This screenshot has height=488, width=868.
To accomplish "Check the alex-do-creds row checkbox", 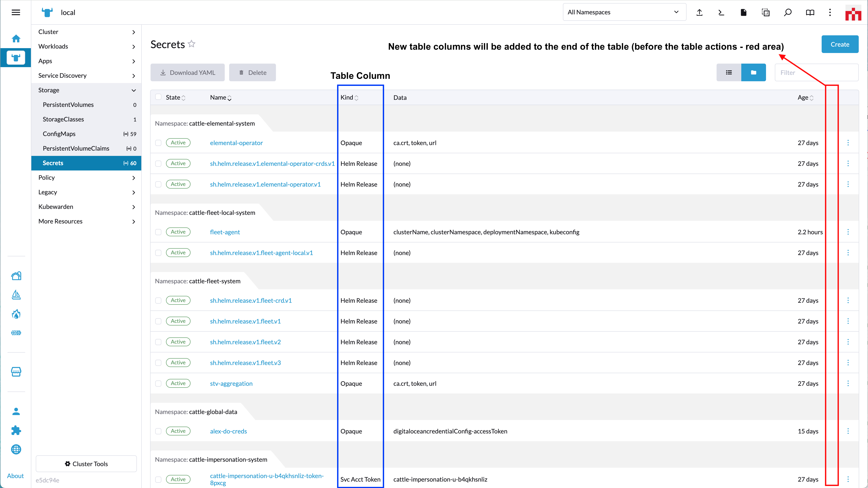I will pyautogui.click(x=158, y=431).
